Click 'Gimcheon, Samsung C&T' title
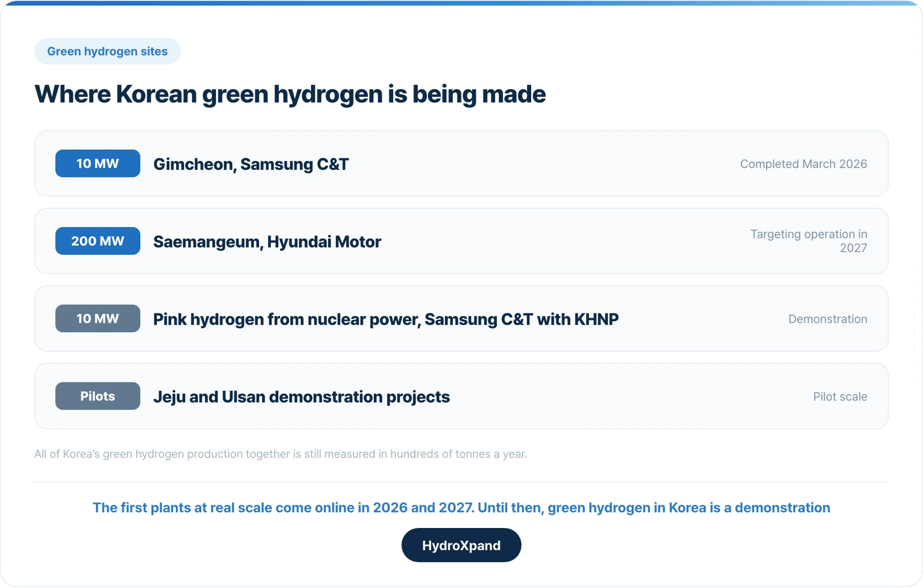 tap(251, 164)
